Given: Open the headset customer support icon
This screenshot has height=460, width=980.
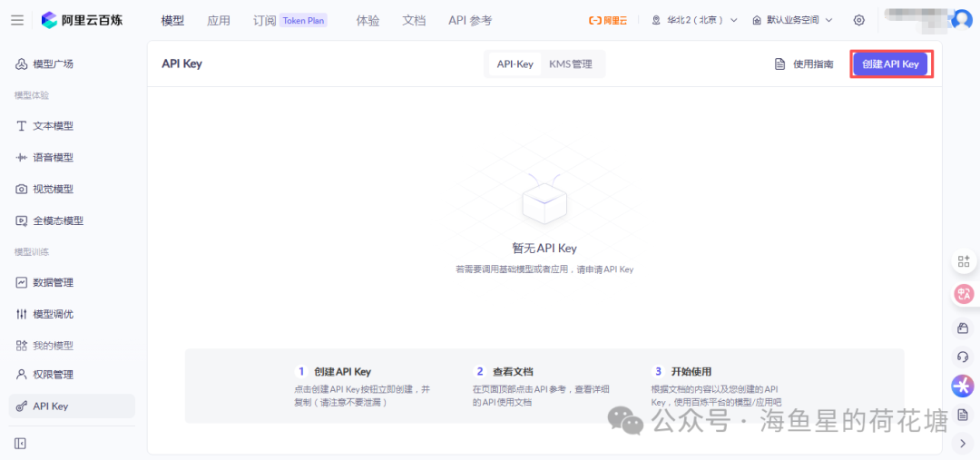Looking at the screenshot, I should coord(963,357).
